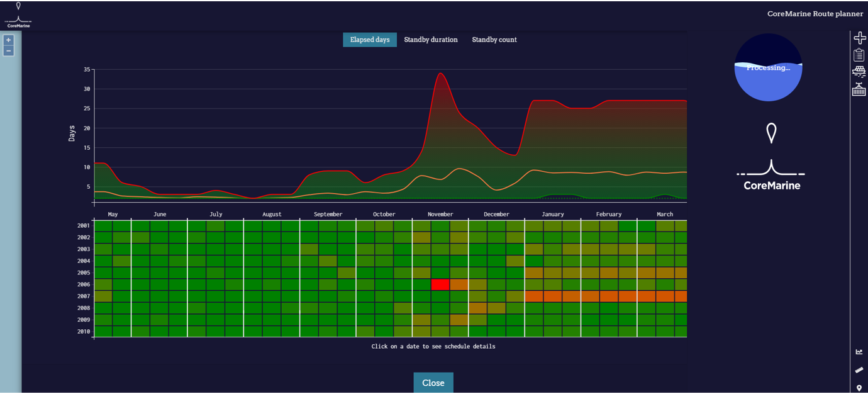868x394 pixels.
Task: Click the large CoreMarine logo on right panel
Action: (771, 157)
